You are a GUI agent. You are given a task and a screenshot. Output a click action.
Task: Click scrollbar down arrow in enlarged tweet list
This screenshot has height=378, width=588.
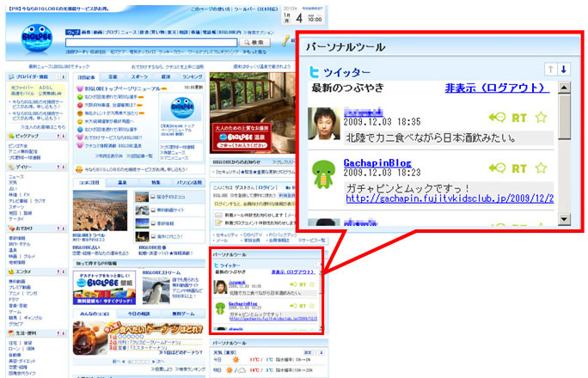click(x=564, y=219)
